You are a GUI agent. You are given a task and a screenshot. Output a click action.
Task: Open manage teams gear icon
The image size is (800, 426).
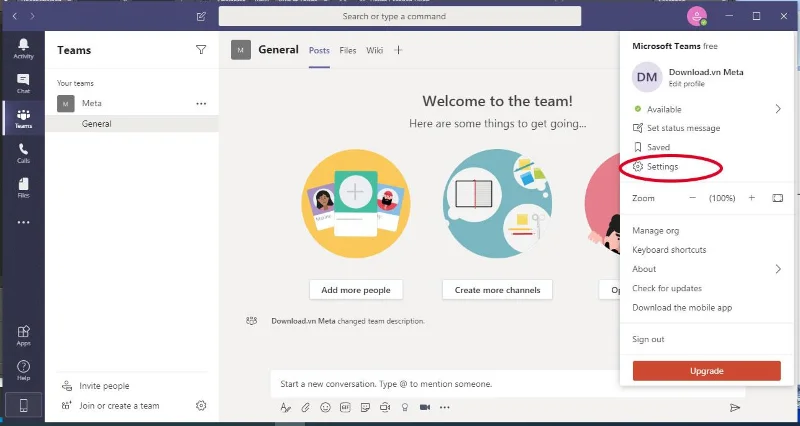coord(201,406)
